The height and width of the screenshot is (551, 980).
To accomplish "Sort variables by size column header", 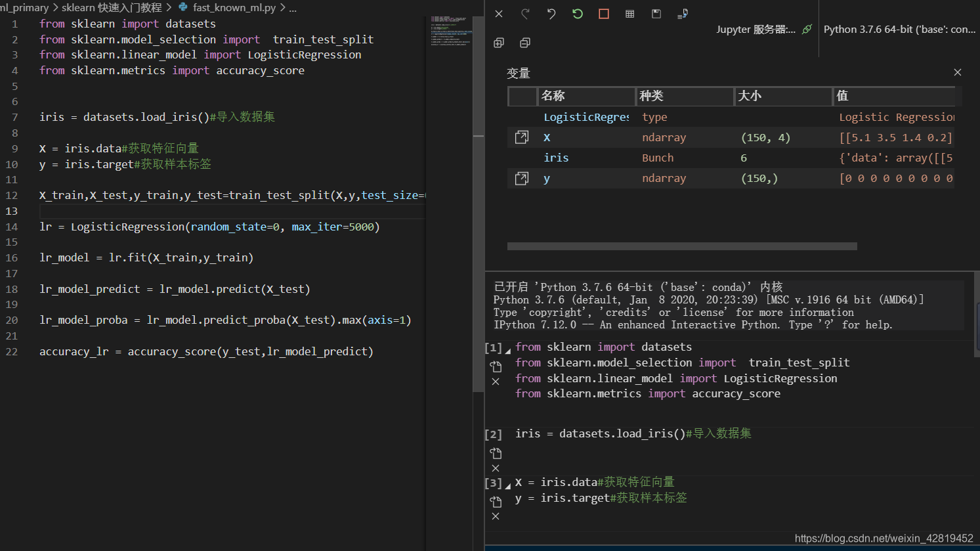I will 783,96.
